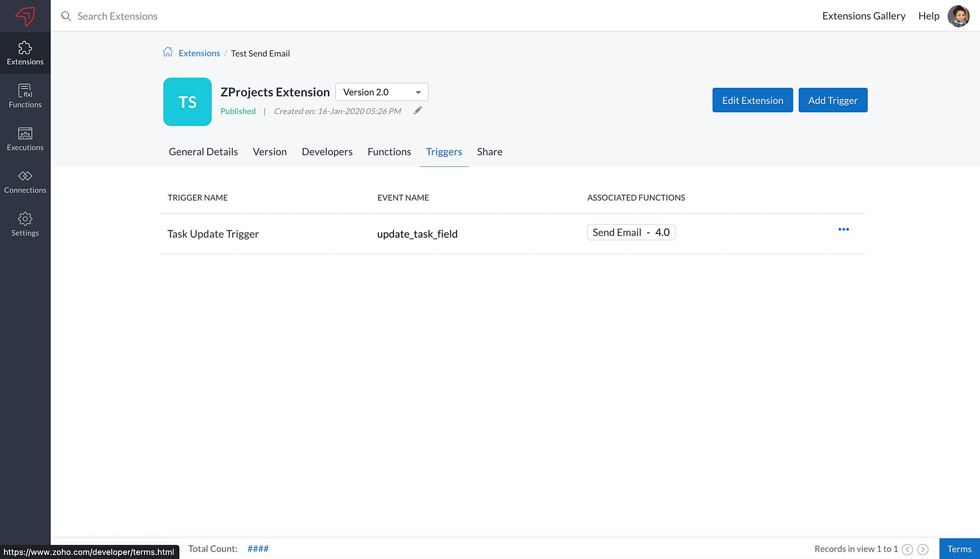Open Settings gear in sidebar

click(x=25, y=225)
